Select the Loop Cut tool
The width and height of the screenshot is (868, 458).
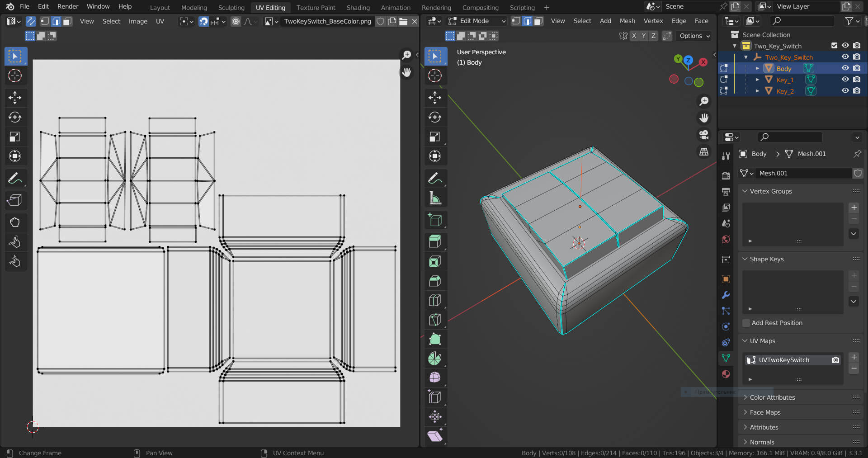click(x=434, y=300)
